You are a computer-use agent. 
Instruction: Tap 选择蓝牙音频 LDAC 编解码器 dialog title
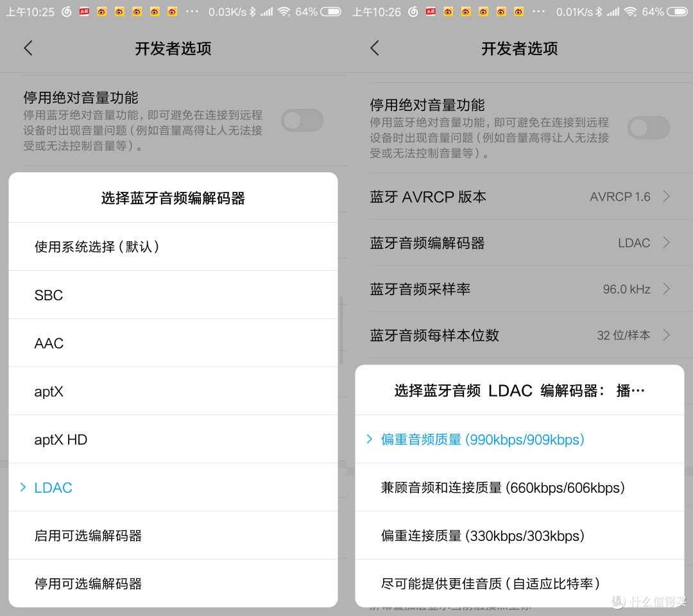[x=520, y=391]
